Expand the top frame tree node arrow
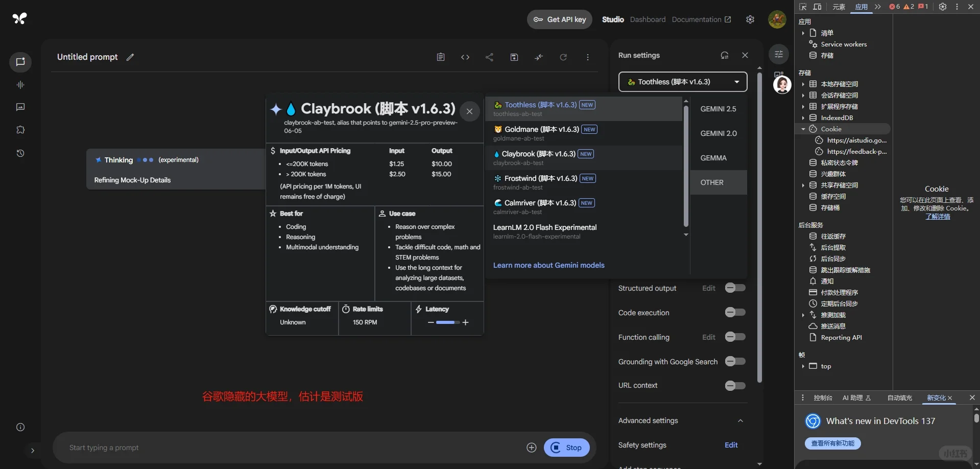Screen dimensions: 980x469 (803, 366)
